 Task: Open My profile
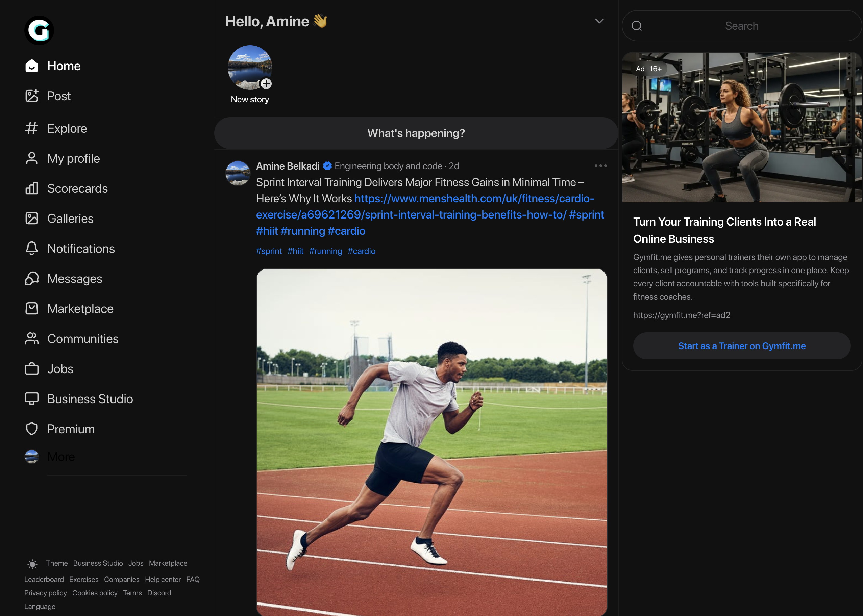tap(73, 158)
